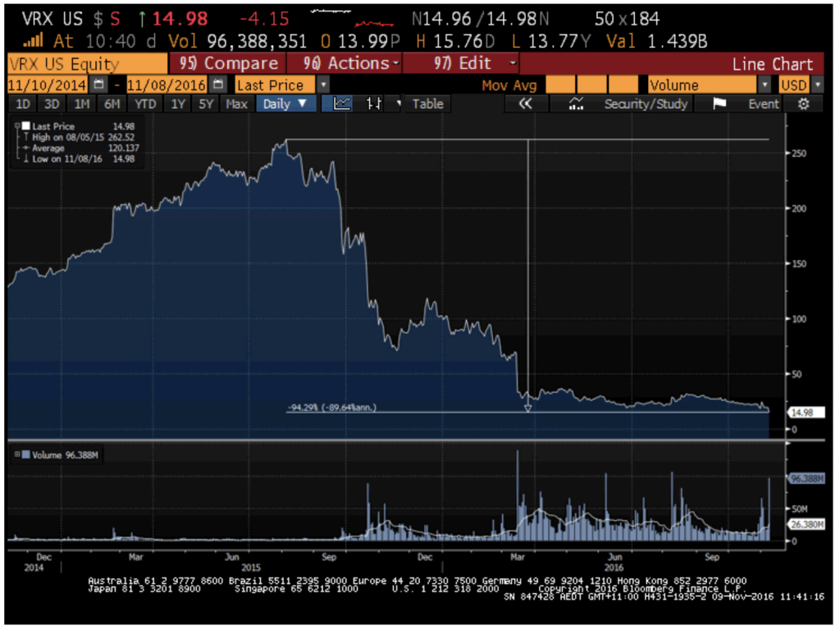This screenshot has width=840, height=630.
Task: Click the 14.98 last price axis marker
Action: pyautogui.click(x=806, y=413)
